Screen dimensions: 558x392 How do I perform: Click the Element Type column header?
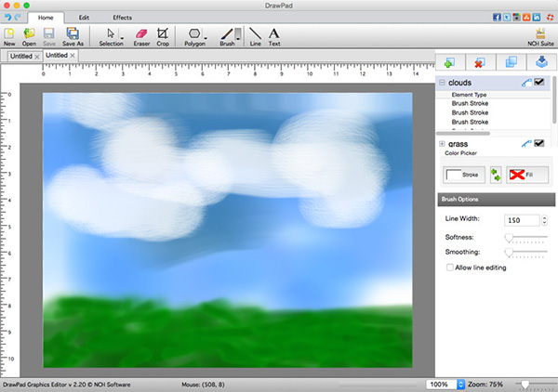(x=469, y=95)
